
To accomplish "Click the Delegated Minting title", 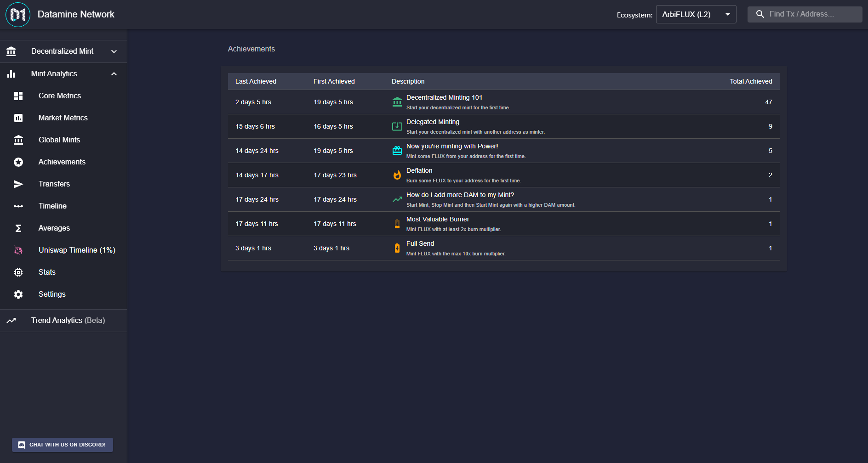I will click(x=433, y=122).
